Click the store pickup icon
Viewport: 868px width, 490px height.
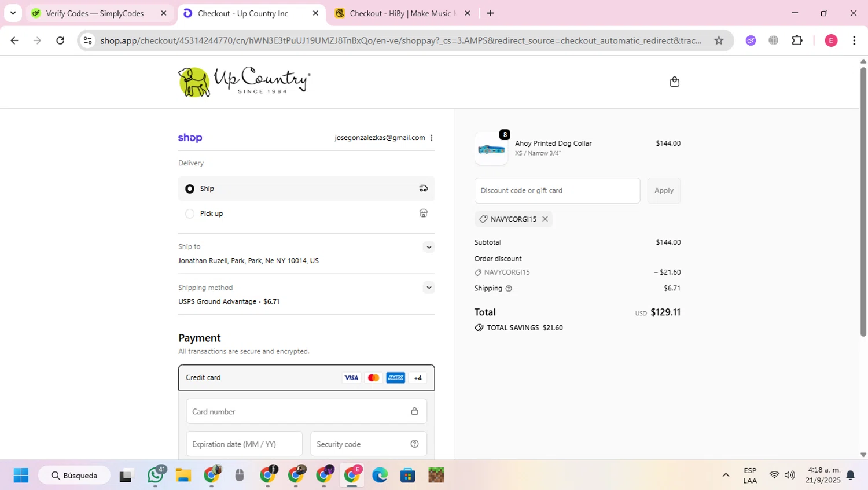point(424,213)
